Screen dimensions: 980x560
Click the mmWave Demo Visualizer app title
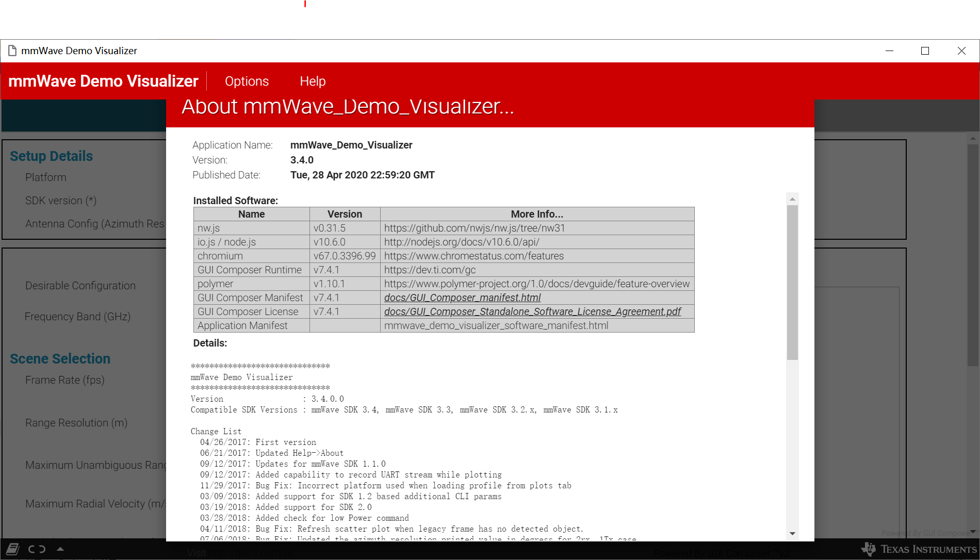coord(103,81)
